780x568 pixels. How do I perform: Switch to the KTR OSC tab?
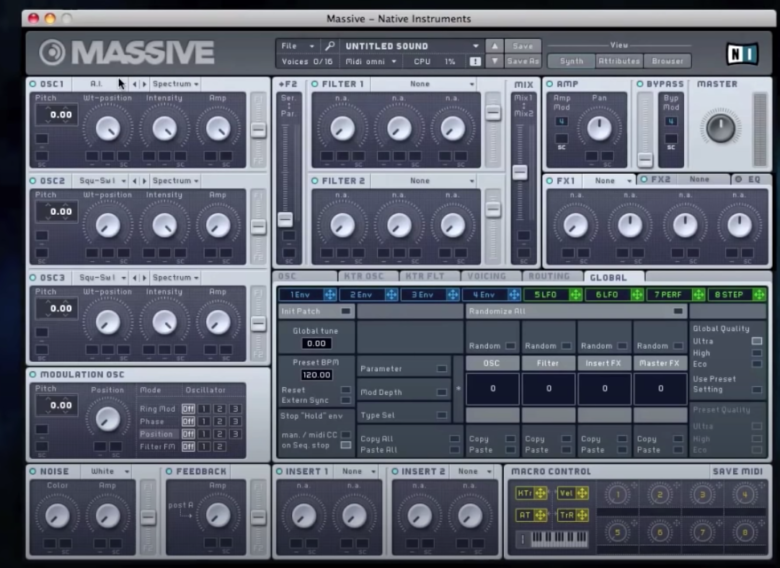369,276
